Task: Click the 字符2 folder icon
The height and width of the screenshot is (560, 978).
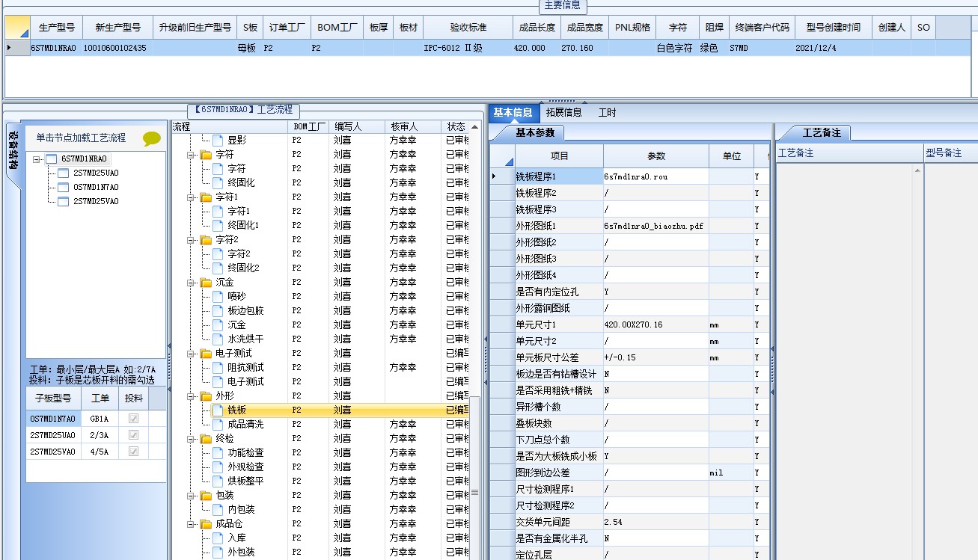Action: pos(206,239)
